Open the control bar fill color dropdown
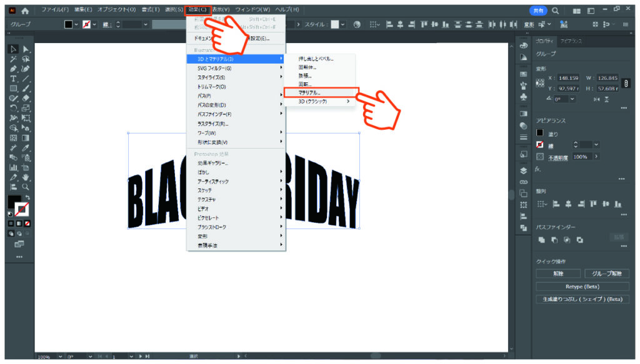640x364 pixels. pyautogui.click(x=76, y=24)
